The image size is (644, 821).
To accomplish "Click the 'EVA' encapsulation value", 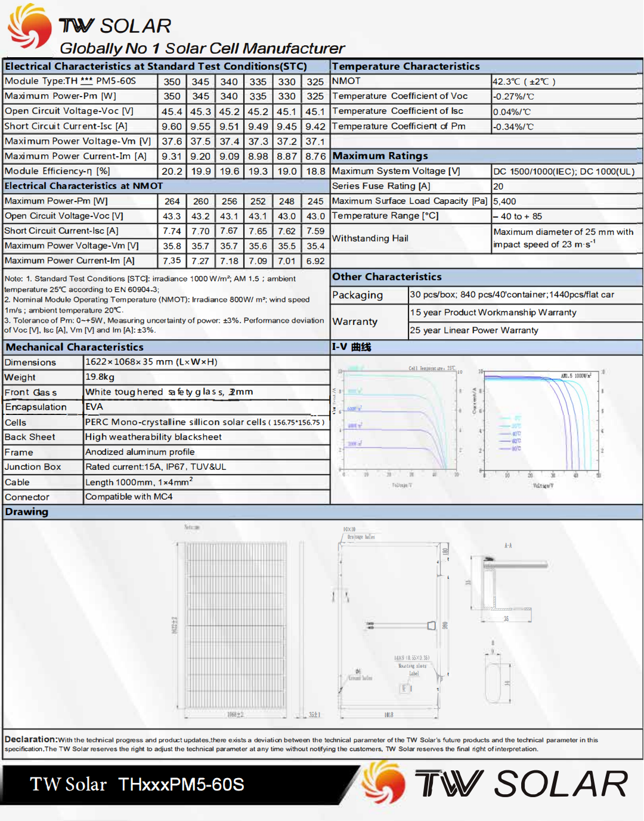I will click(94, 407).
